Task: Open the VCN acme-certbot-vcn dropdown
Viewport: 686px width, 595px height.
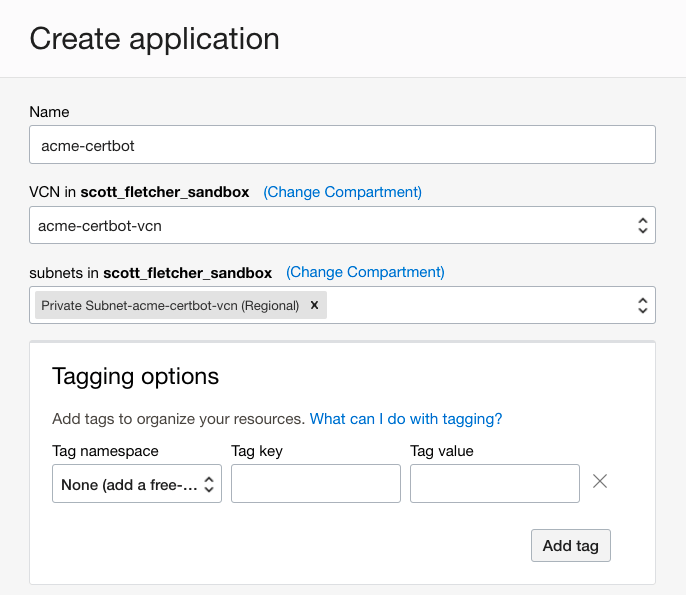Action: point(342,226)
